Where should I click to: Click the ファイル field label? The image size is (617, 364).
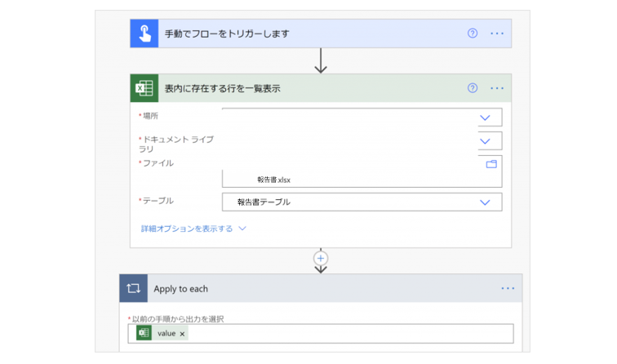[158, 163]
